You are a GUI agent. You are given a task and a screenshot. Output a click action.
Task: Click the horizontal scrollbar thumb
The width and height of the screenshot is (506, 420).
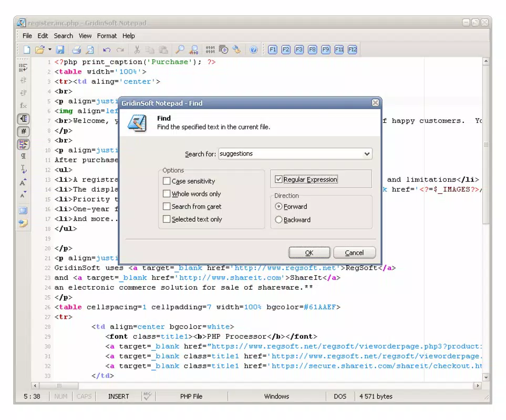[x=59, y=385]
